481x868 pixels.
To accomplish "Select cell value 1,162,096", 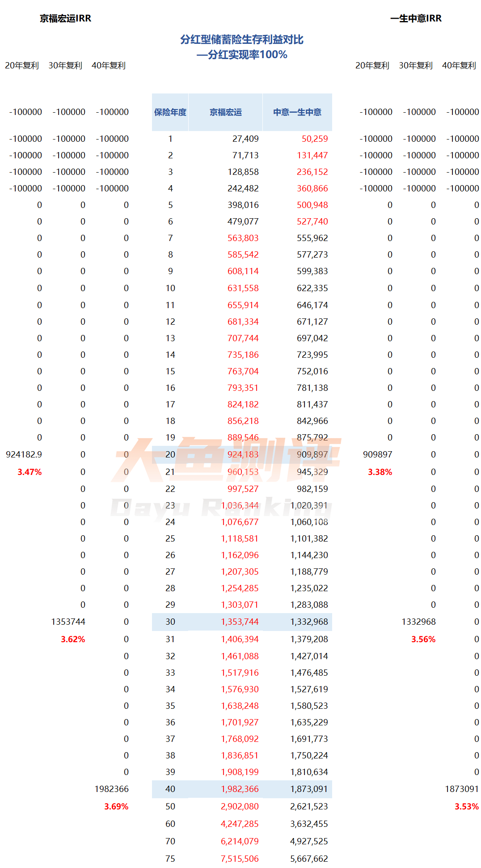I will (240, 555).
